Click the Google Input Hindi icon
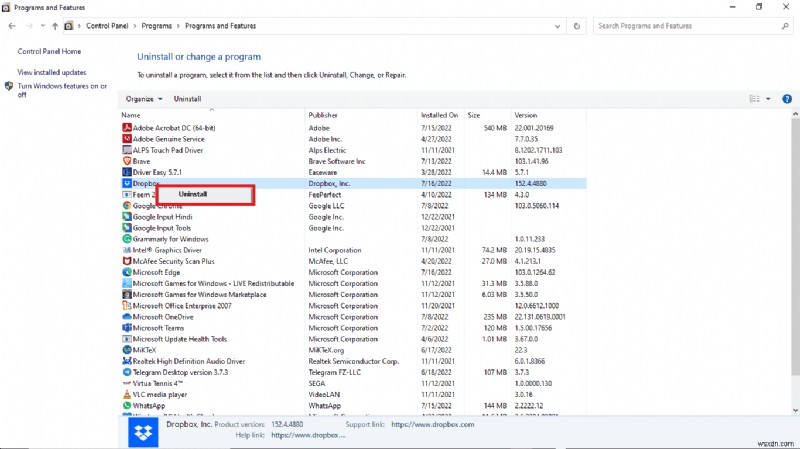 click(x=127, y=217)
